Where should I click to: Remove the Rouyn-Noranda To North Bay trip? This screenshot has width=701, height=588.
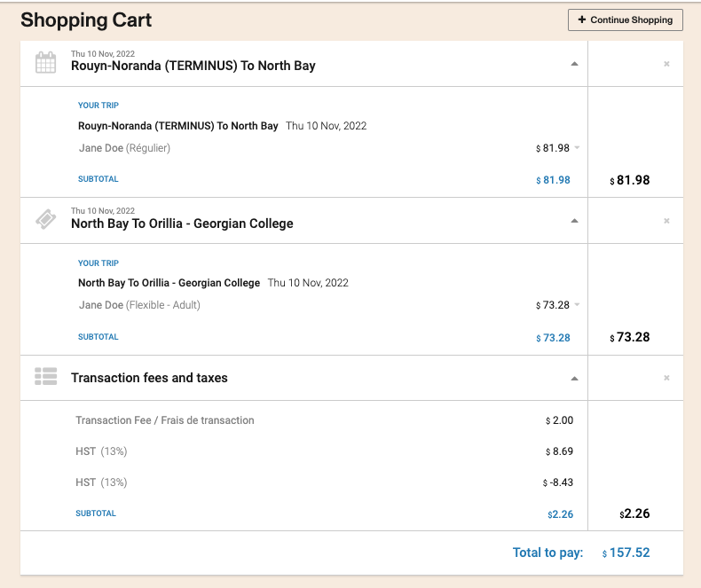point(666,64)
